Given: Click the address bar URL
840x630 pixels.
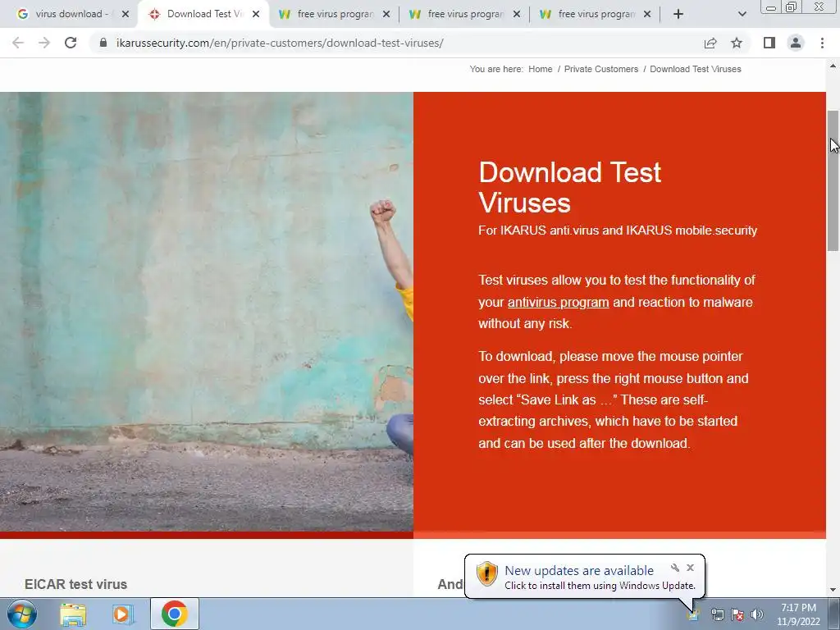Looking at the screenshot, I should pyautogui.click(x=280, y=43).
